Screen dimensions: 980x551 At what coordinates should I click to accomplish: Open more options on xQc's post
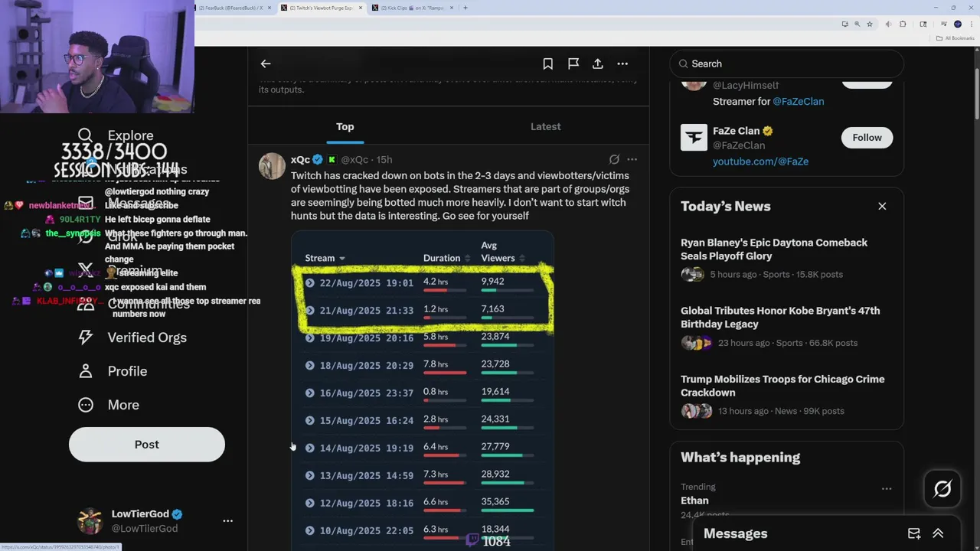(632, 159)
